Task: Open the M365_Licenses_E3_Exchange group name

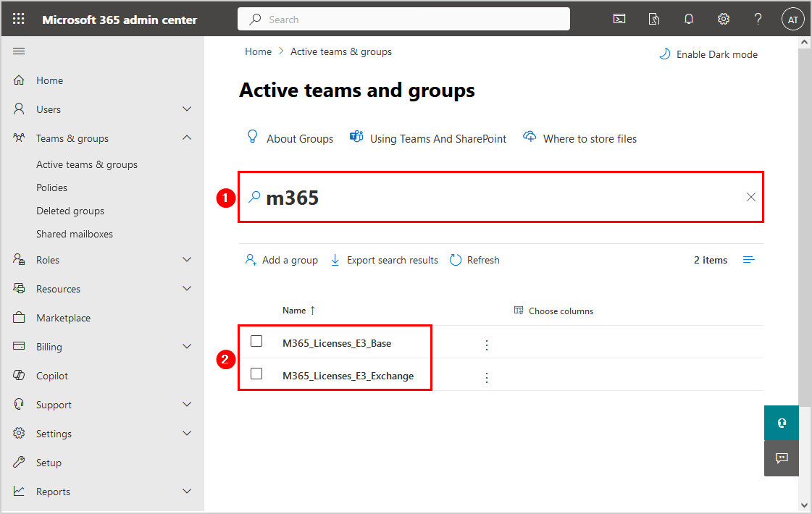Action: pos(348,376)
